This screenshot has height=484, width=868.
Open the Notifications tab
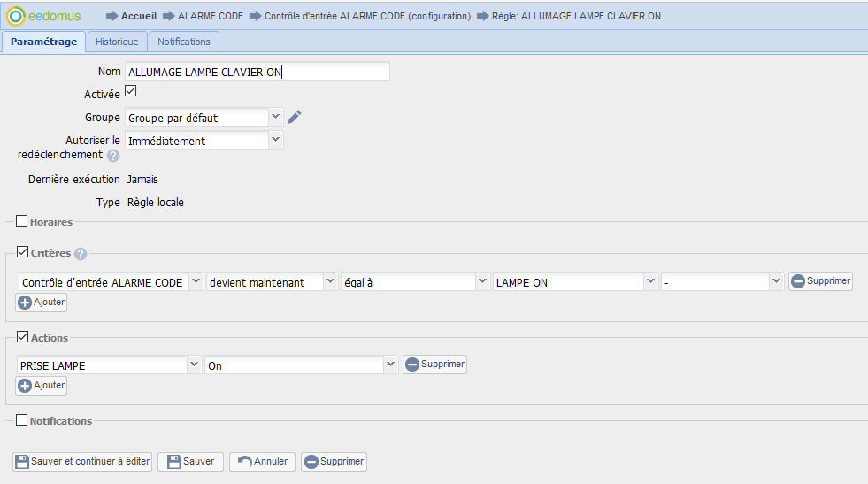tap(184, 42)
